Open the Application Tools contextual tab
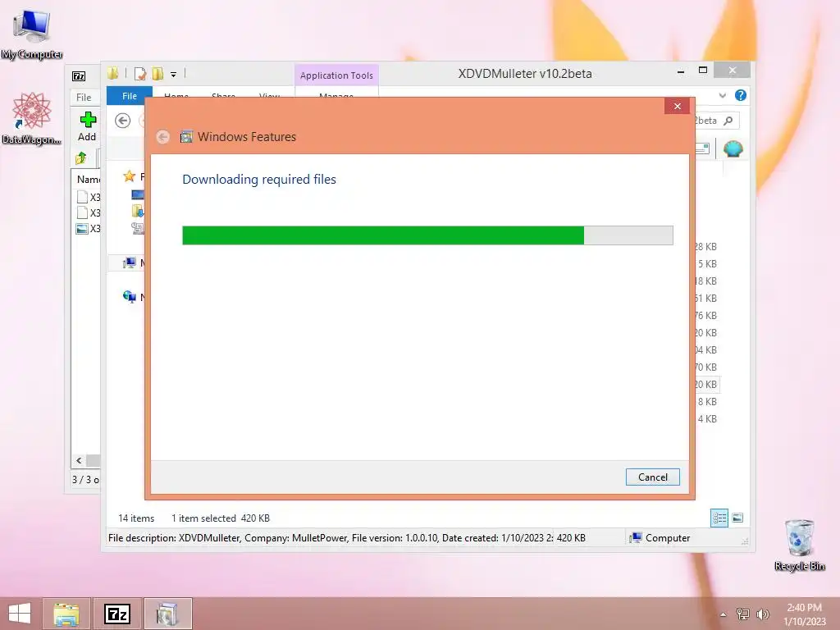Screen dimensions: 840x630 point(336,75)
